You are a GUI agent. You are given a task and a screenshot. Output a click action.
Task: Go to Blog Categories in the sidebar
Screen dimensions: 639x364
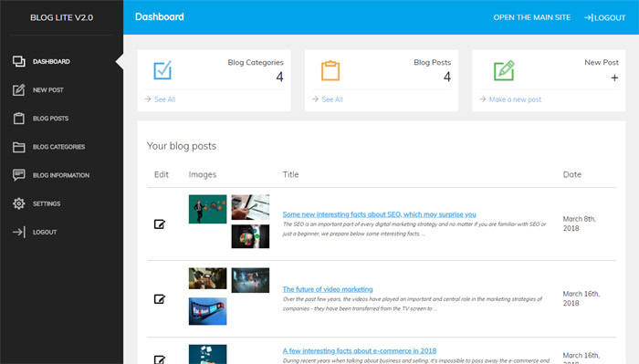[59, 147]
